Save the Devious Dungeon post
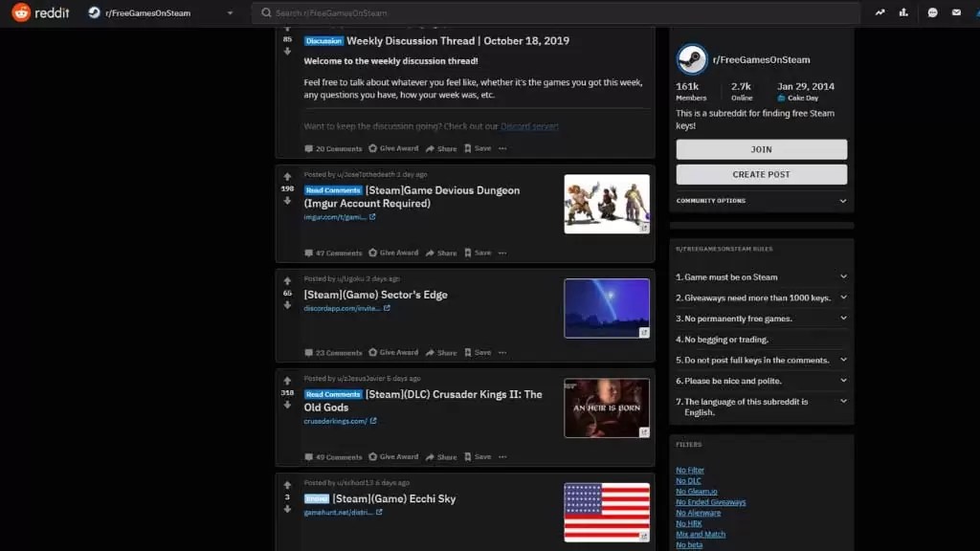This screenshot has width=980, height=551. pos(478,253)
